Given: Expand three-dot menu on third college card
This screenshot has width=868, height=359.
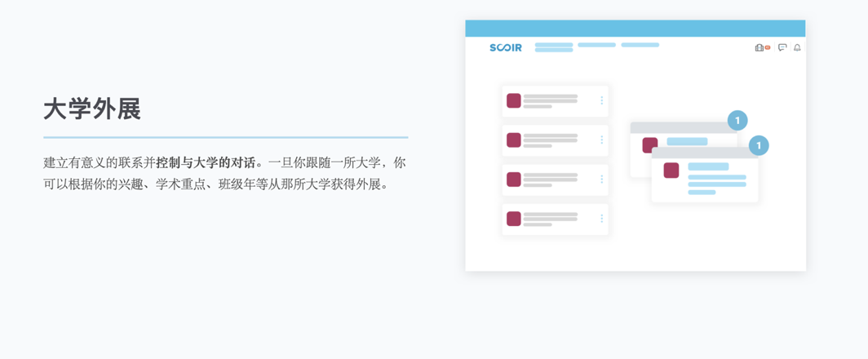Looking at the screenshot, I should point(602,179).
